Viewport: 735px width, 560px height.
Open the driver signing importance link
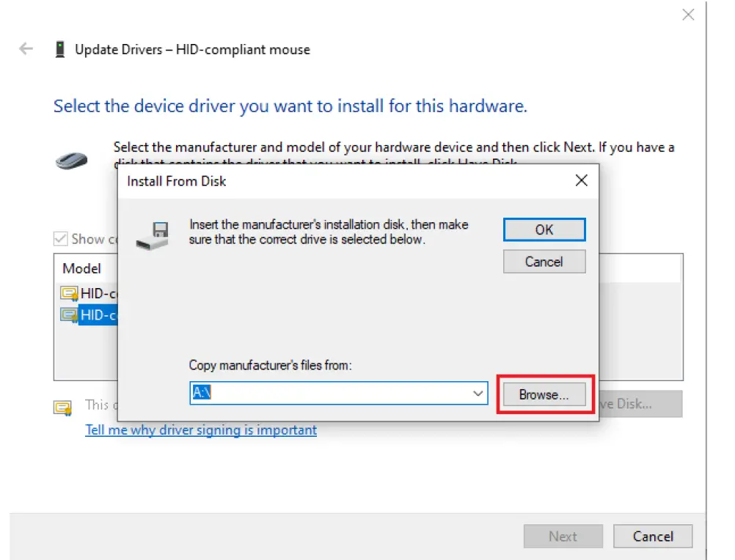tap(200, 430)
